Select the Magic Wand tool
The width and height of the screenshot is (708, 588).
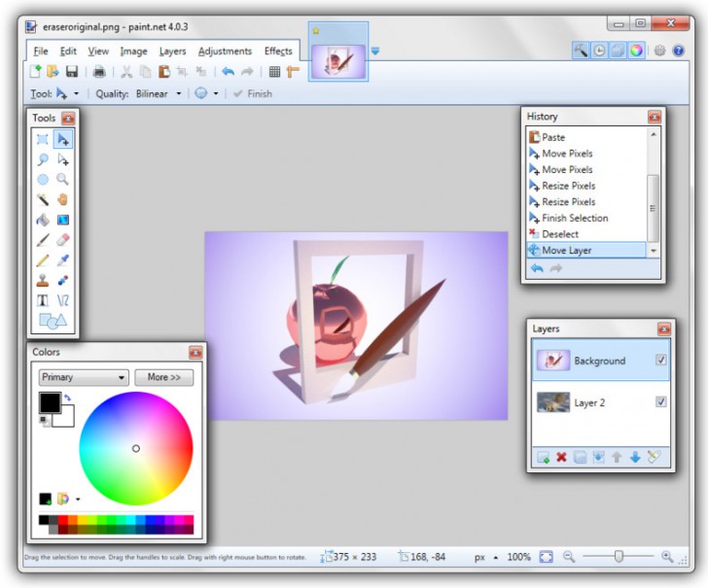(x=43, y=199)
